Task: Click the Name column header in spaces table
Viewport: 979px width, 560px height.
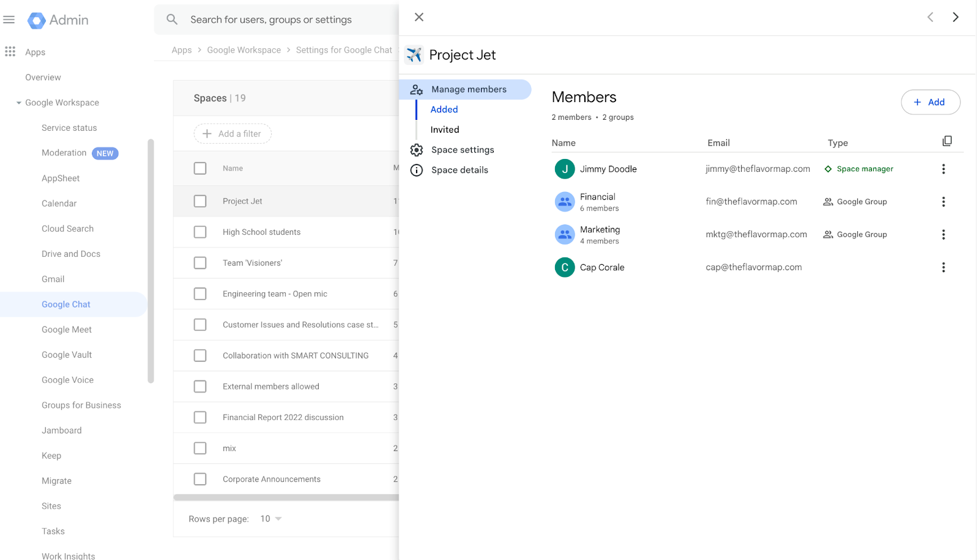Action: pos(233,168)
